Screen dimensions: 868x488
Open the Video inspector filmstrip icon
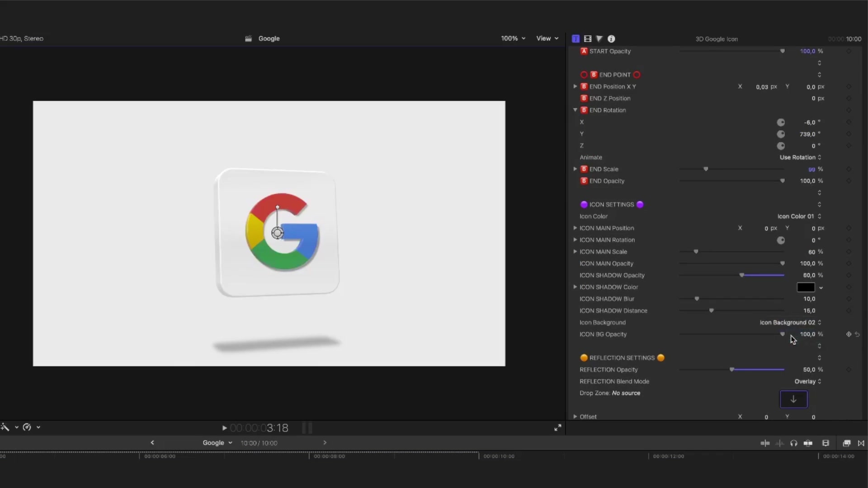pyautogui.click(x=588, y=39)
